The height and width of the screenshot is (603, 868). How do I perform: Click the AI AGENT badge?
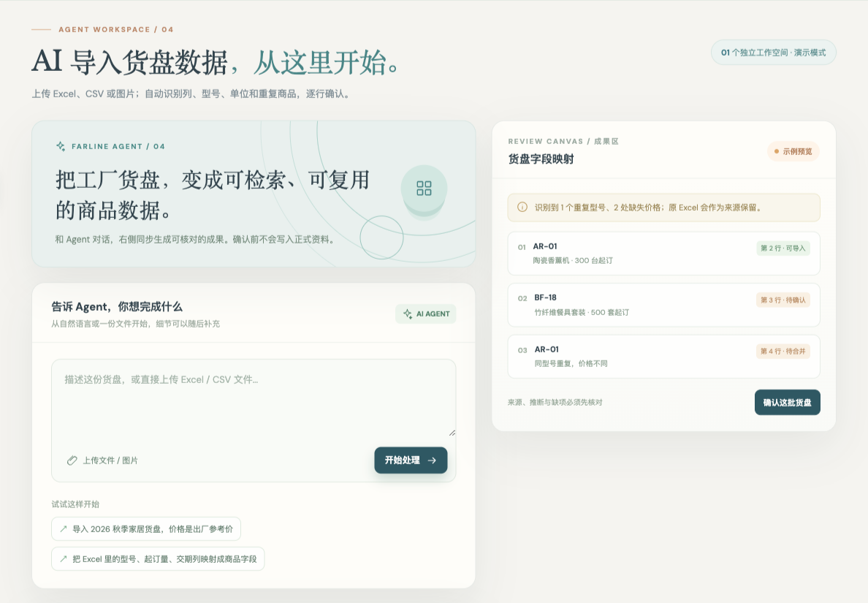pyautogui.click(x=426, y=314)
